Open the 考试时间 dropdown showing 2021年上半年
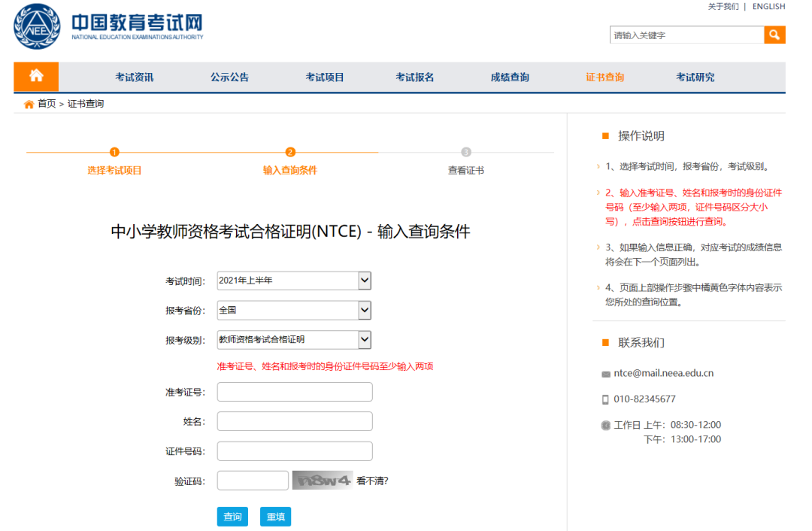812x531 pixels. tap(294, 281)
